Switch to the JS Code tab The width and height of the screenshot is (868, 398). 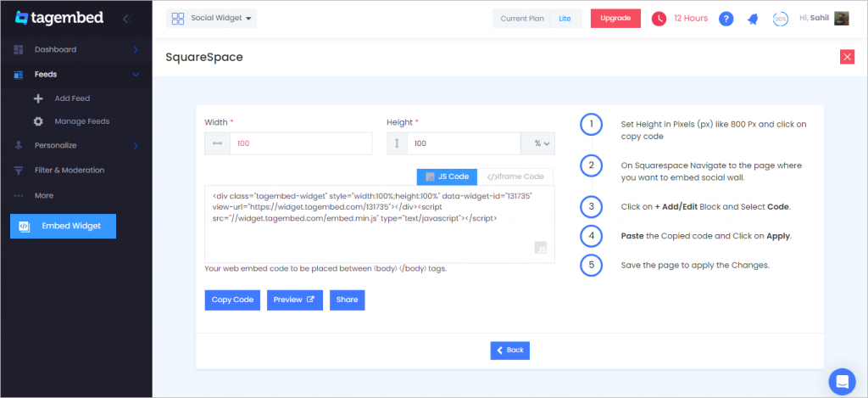(x=447, y=177)
